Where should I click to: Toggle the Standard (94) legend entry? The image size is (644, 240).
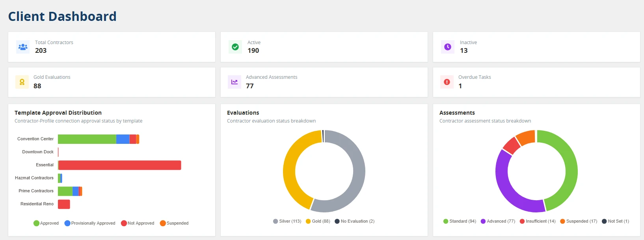point(460,221)
